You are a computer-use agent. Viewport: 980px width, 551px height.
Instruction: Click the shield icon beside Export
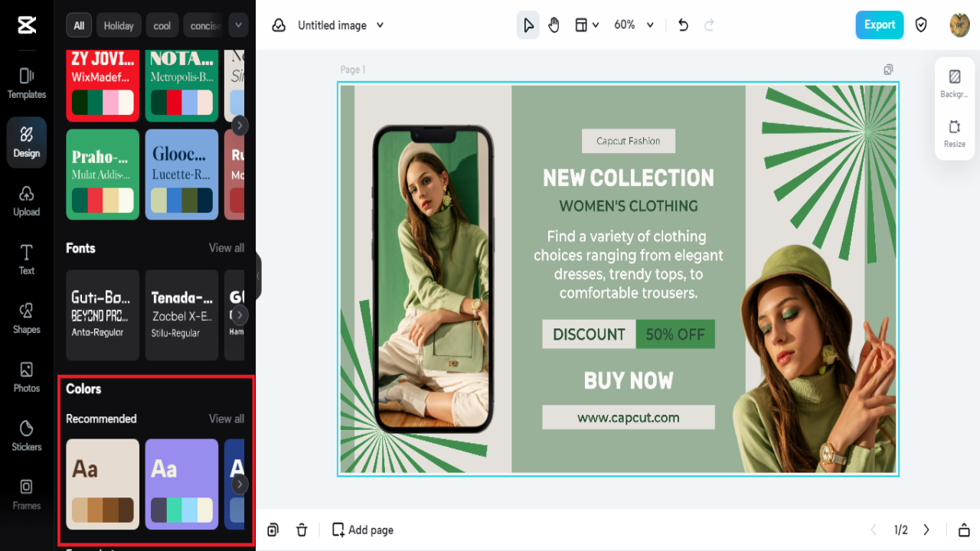[x=921, y=25]
